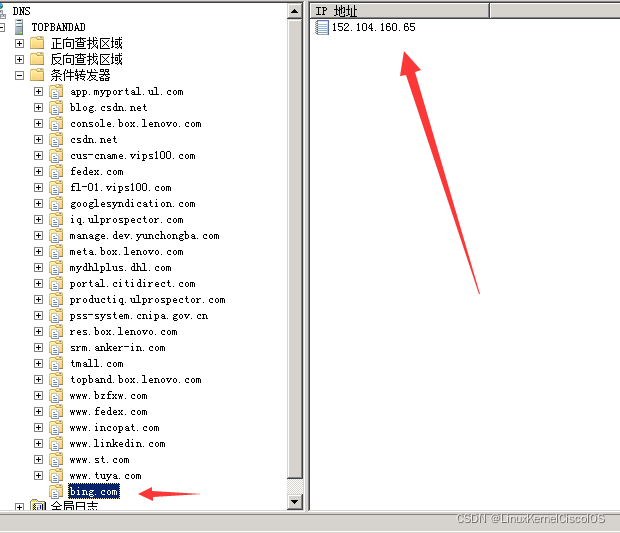620x533 pixels.
Task: Click the folder icon for 正向查找区域
Action: click(37, 43)
